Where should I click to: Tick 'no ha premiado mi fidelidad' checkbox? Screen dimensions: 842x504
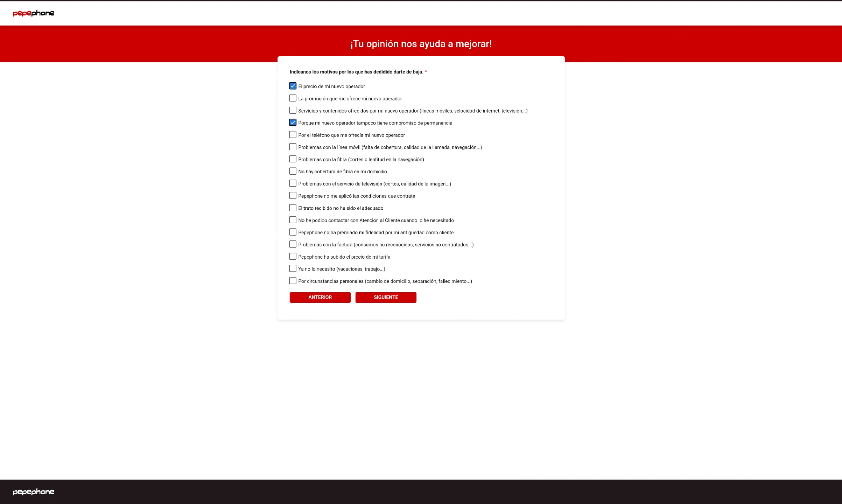(293, 232)
